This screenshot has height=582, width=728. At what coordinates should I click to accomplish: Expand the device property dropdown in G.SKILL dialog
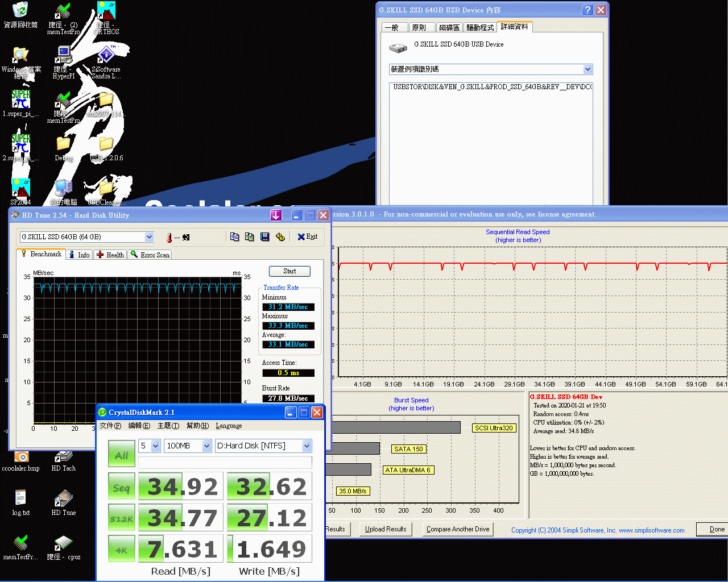(588, 69)
